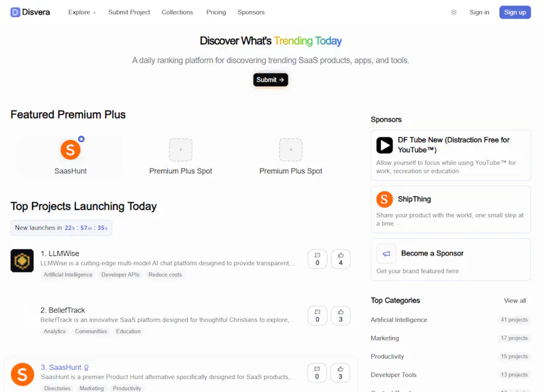544x392 pixels.
Task: Open the featured SaasHunt orange logo
Action: pos(71,149)
